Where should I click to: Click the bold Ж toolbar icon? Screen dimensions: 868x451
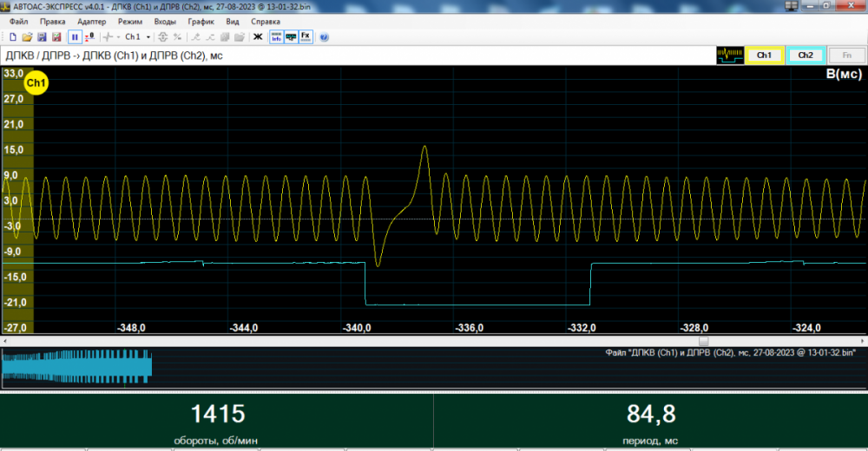click(x=257, y=37)
